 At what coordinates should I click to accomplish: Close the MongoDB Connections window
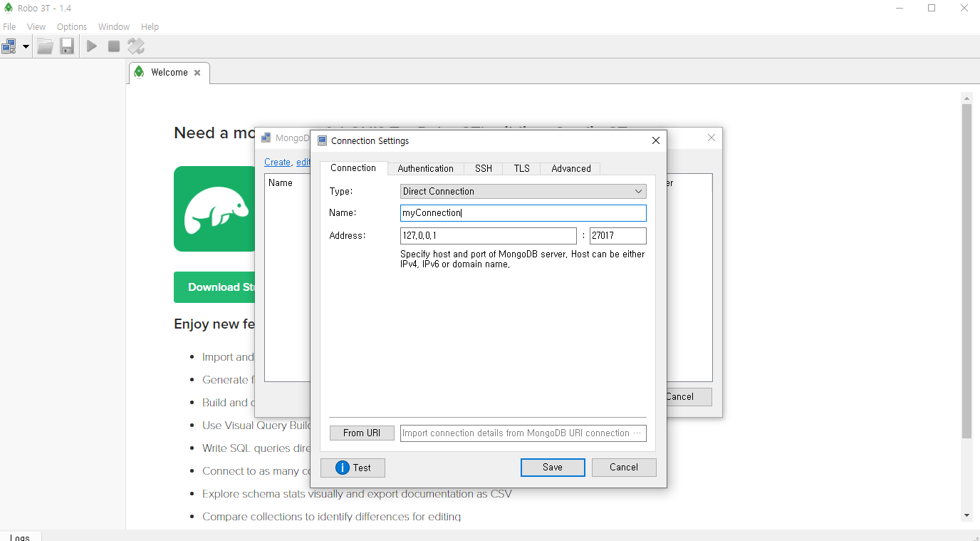pos(711,138)
